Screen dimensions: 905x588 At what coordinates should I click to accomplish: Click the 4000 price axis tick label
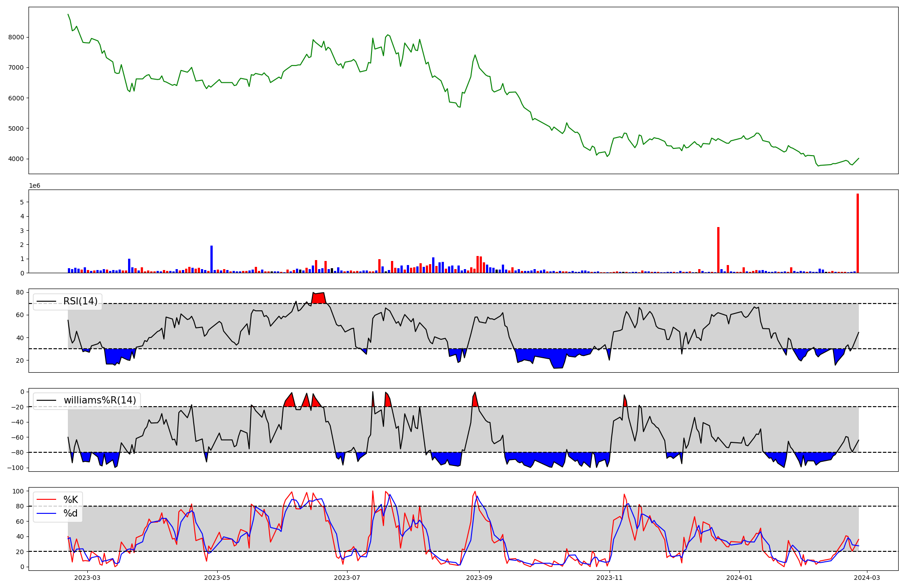click(16, 159)
